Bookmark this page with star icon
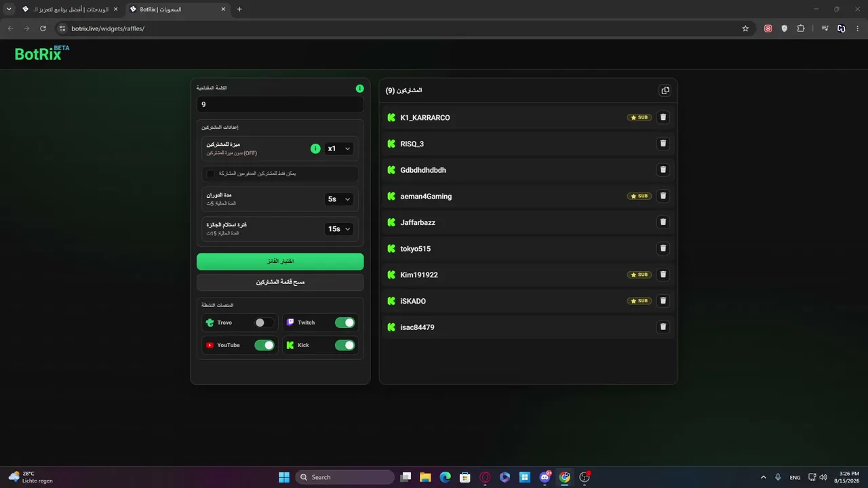Viewport: 868px width, 488px height. (745, 28)
